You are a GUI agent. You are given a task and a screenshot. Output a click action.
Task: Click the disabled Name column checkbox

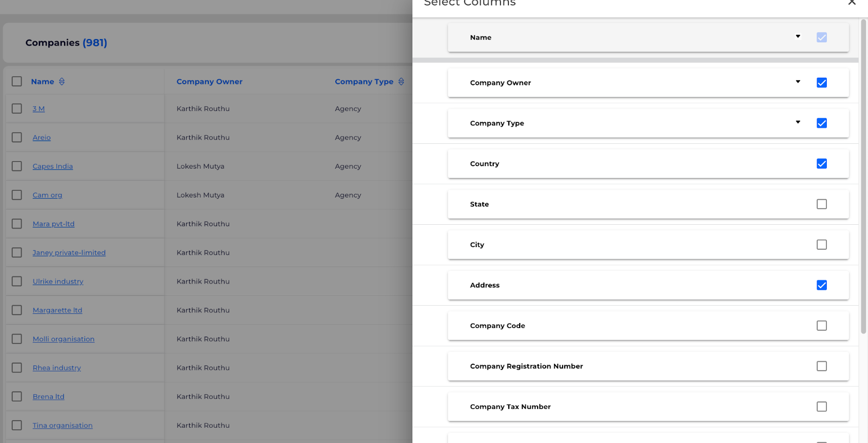tap(822, 37)
